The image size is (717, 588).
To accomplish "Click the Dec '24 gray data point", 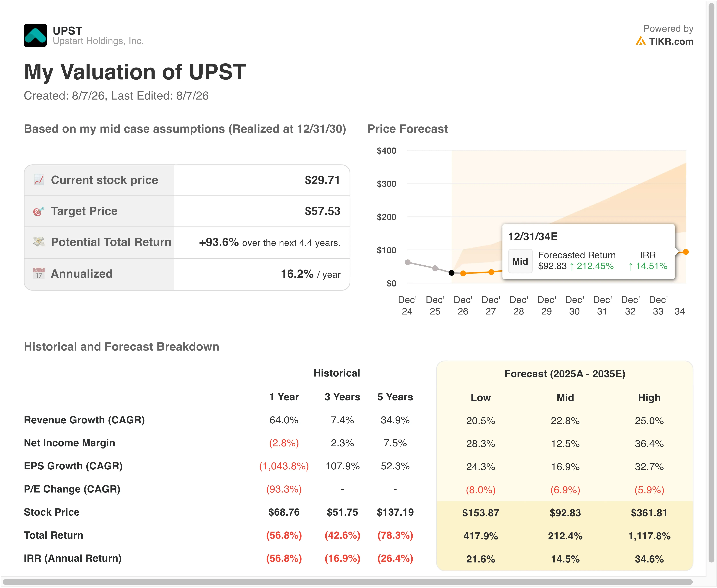I will click(x=408, y=262).
